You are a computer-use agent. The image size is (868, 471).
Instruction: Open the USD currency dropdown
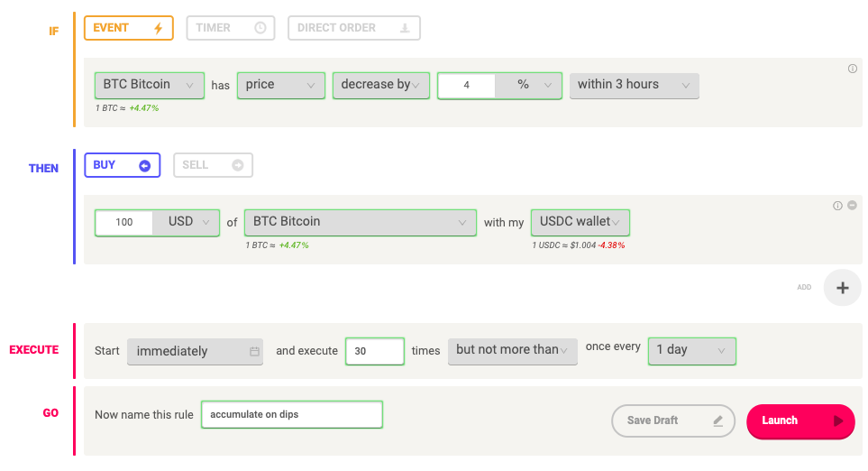(186, 223)
